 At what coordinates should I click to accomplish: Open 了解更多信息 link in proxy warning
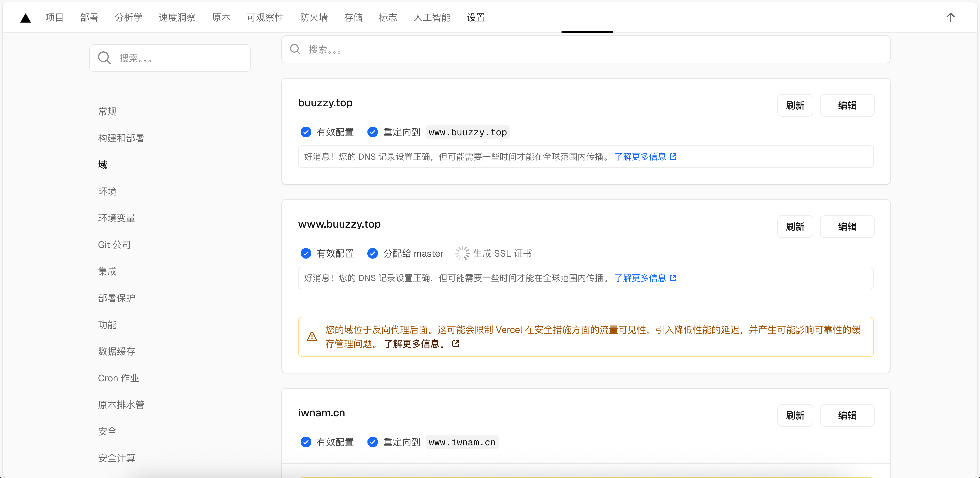click(x=415, y=344)
